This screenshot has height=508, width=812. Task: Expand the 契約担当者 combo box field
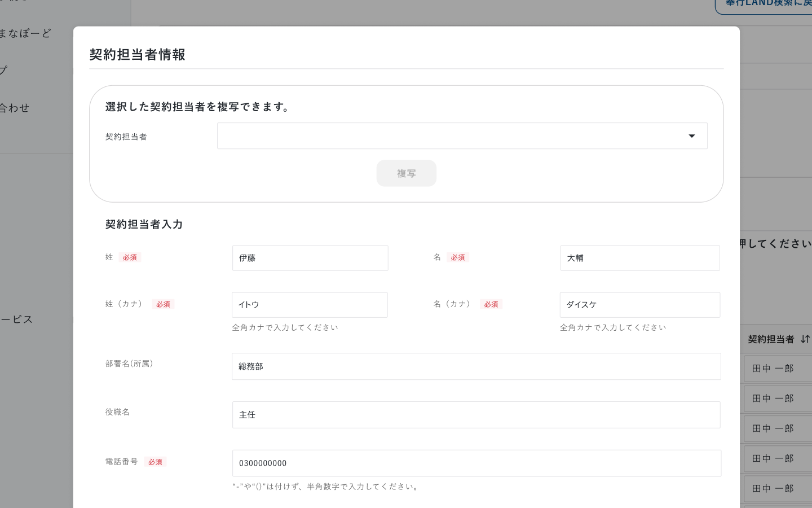pos(462,136)
